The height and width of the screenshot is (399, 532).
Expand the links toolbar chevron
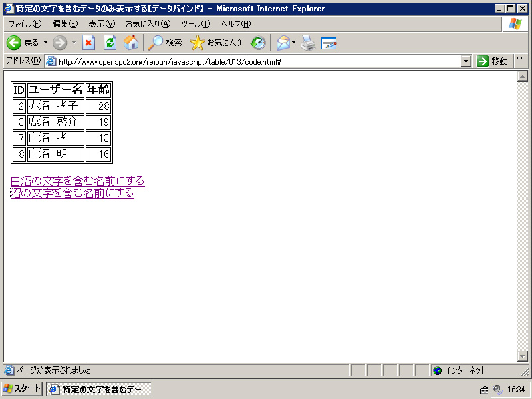tap(521, 59)
